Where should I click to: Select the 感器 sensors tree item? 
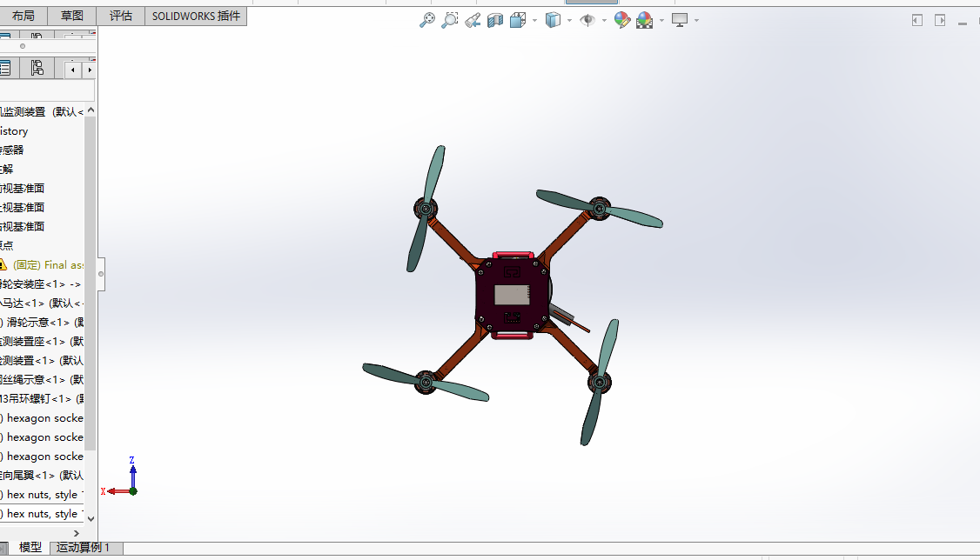(x=12, y=150)
